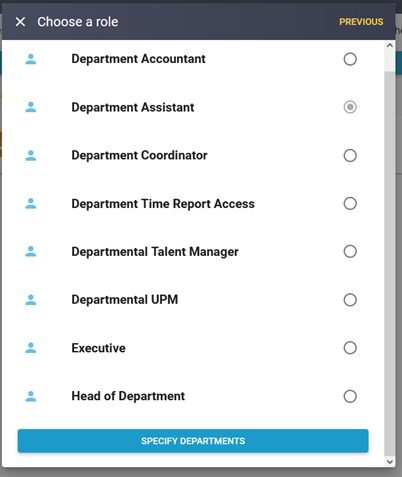
Task: Click the Departmental Talent Manager role label
Action: (155, 252)
